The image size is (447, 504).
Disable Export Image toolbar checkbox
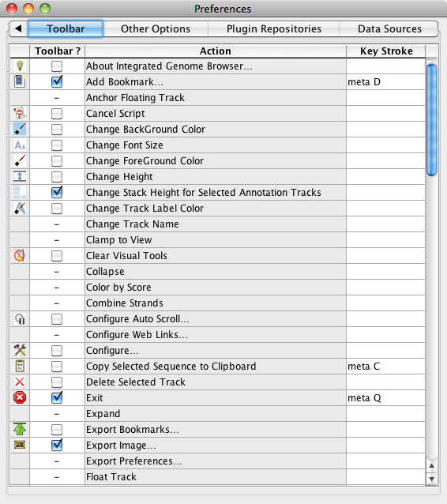57,446
